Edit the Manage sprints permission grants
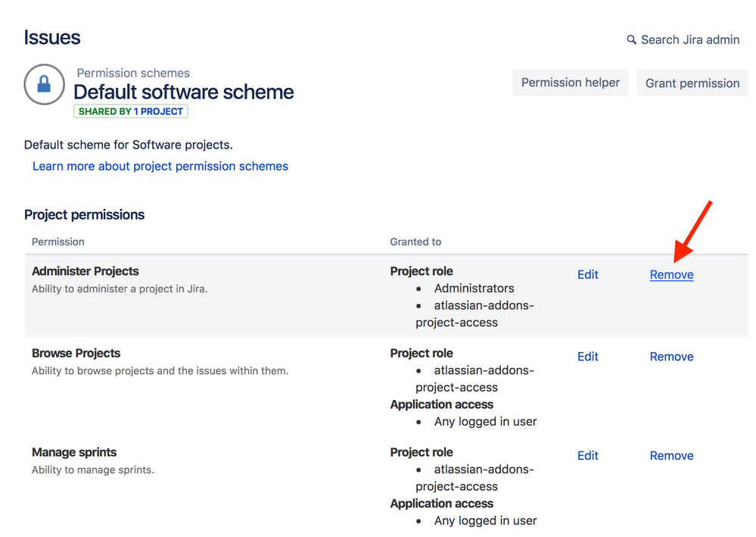Image resolution: width=756 pixels, height=537 pixels. click(x=587, y=455)
